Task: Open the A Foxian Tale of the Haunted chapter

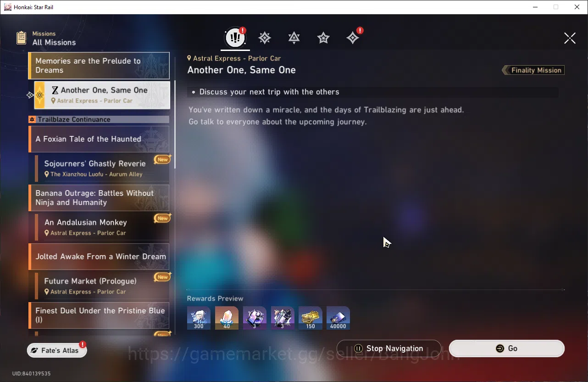Action: (x=99, y=139)
